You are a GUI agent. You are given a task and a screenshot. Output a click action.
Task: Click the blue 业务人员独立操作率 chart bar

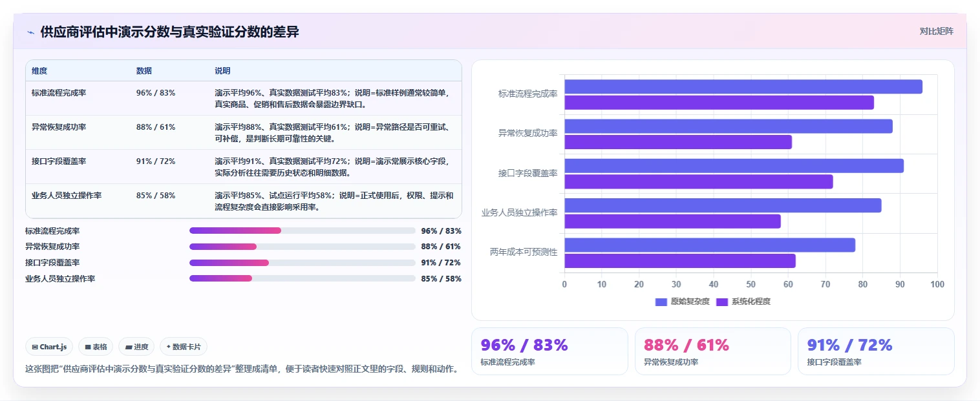tap(723, 205)
